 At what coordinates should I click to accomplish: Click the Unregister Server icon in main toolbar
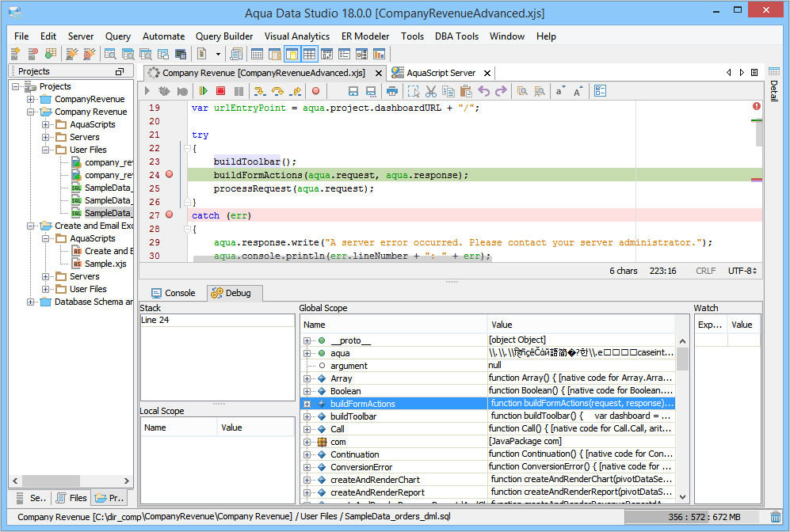point(32,53)
